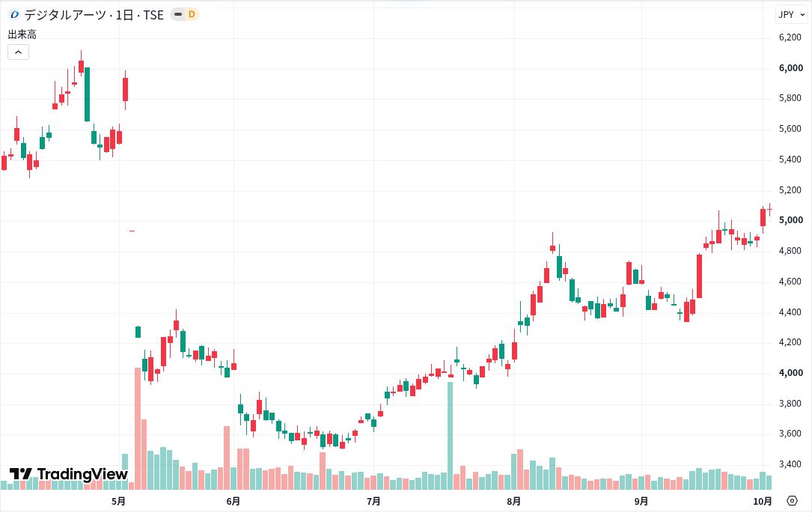The width and height of the screenshot is (812, 513).
Task: Click the 6,000 price axis label
Action: [x=791, y=68]
